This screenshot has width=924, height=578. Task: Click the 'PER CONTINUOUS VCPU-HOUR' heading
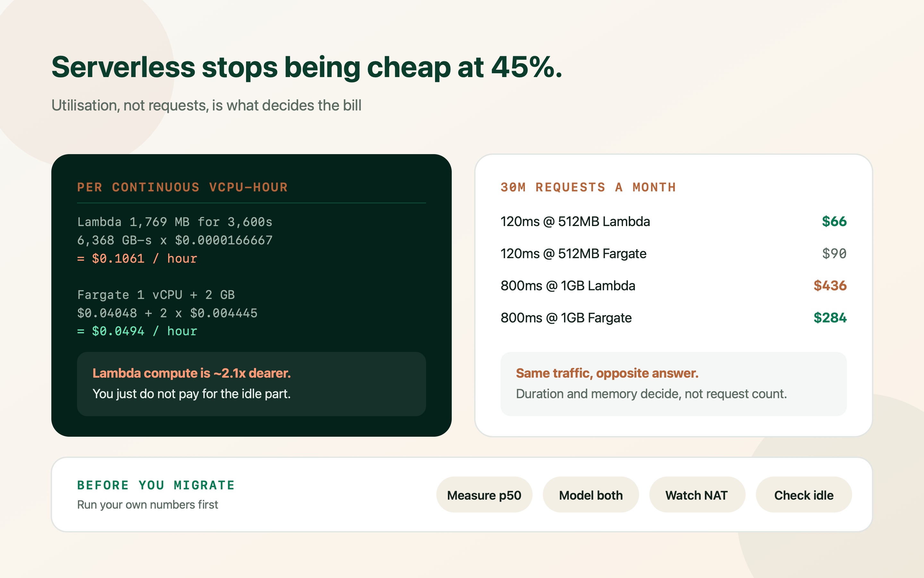coord(183,187)
